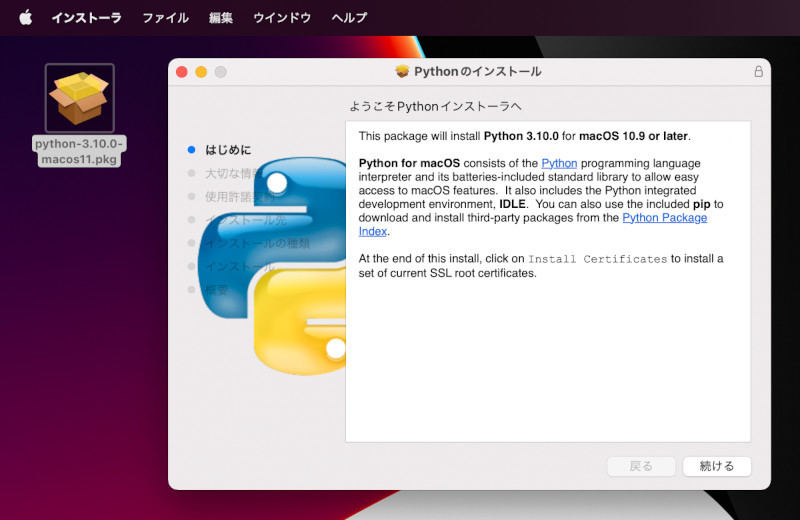The image size is (800, 520).
Task: Click the ようこそPythonインストーラへ heading
Action: coord(435,106)
